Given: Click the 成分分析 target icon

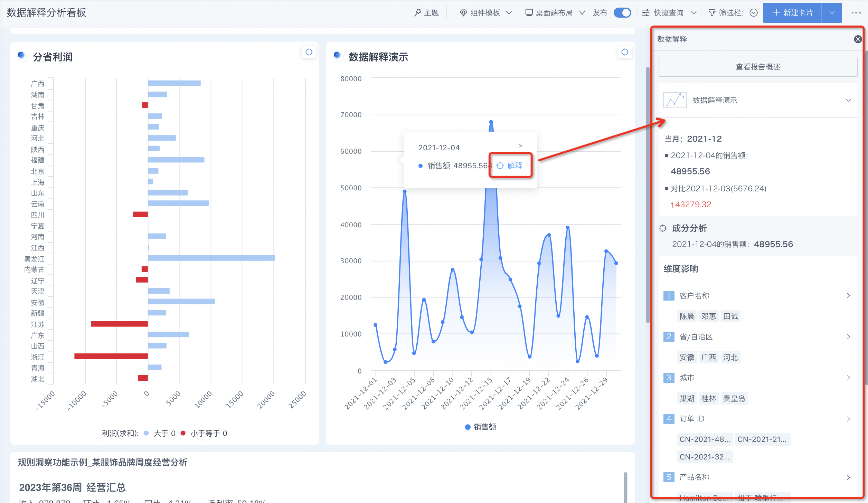Looking at the screenshot, I should (663, 228).
